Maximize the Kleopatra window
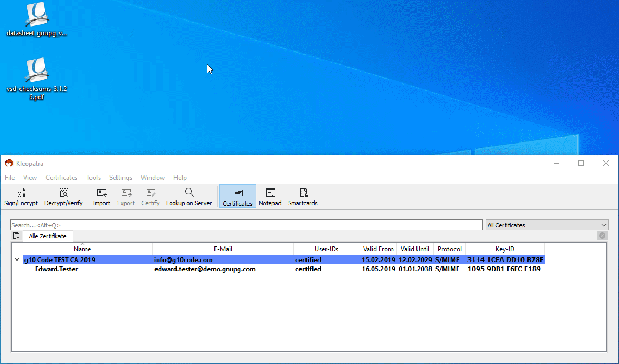The height and width of the screenshot is (364, 619). coord(581,163)
